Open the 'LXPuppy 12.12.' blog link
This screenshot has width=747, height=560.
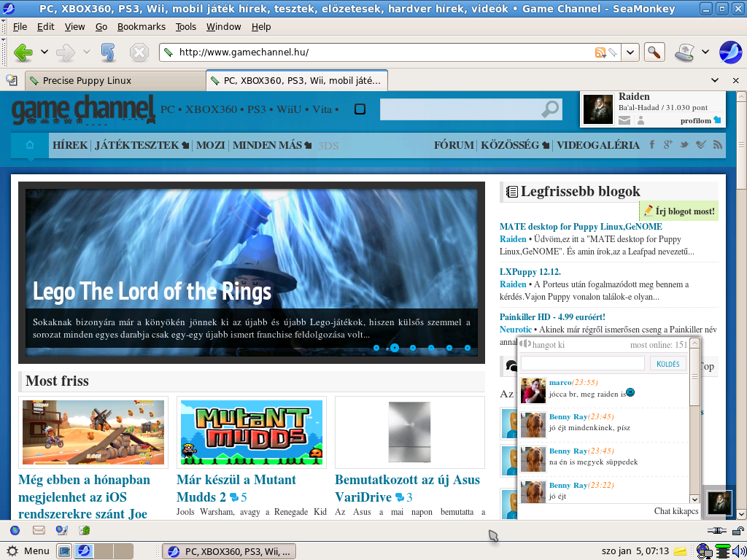click(x=530, y=272)
